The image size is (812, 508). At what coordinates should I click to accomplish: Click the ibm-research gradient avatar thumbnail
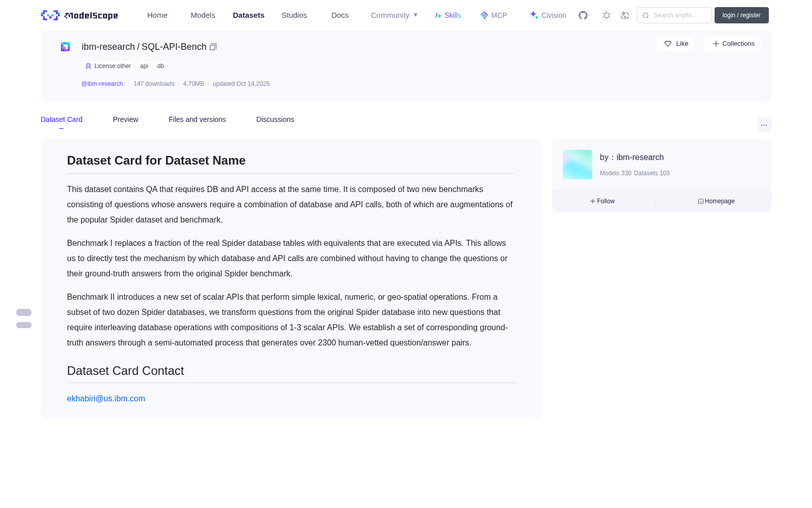[x=578, y=165]
